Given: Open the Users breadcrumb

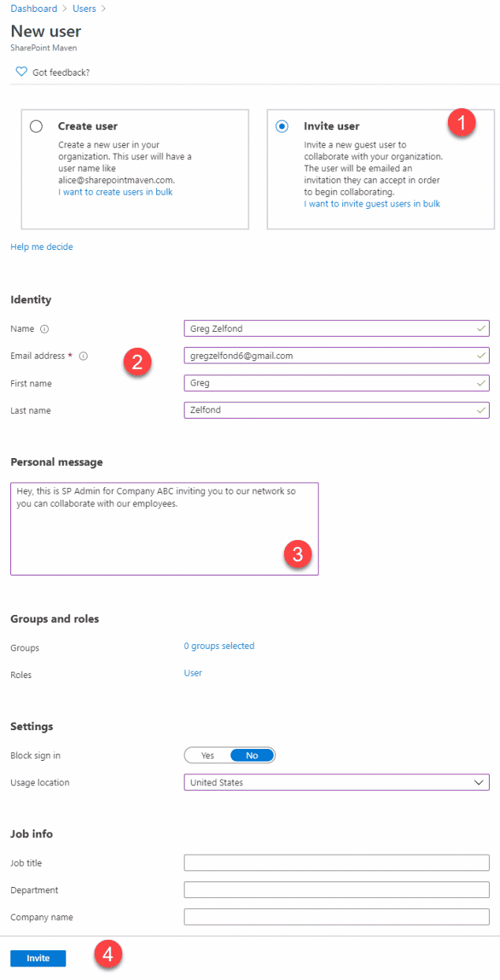Looking at the screenshot, I should coord(84,8).
